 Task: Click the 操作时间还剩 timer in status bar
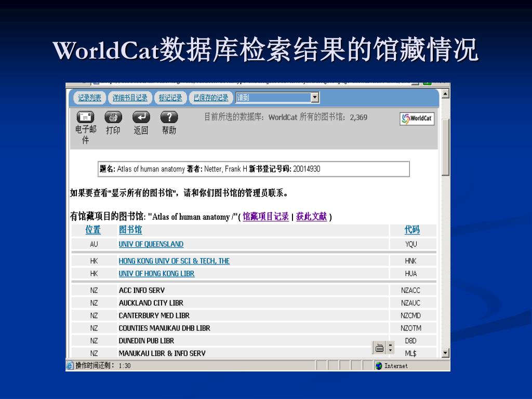click(103, 365)
